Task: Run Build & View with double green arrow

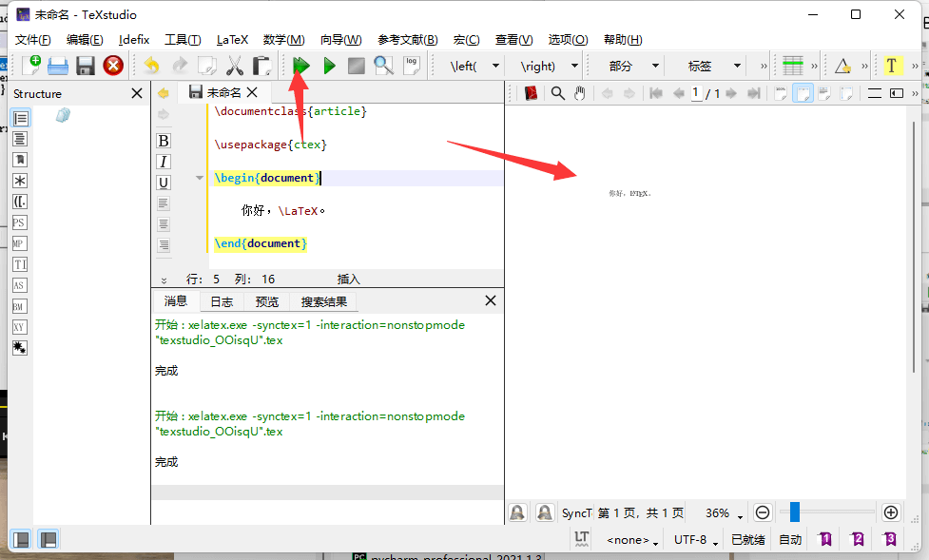Action: click(x=301, y=66)
